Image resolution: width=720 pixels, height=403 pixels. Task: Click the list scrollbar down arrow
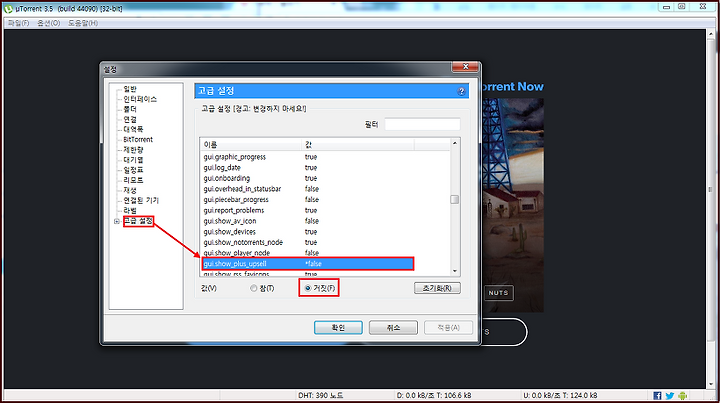click(x=455, y=271)
